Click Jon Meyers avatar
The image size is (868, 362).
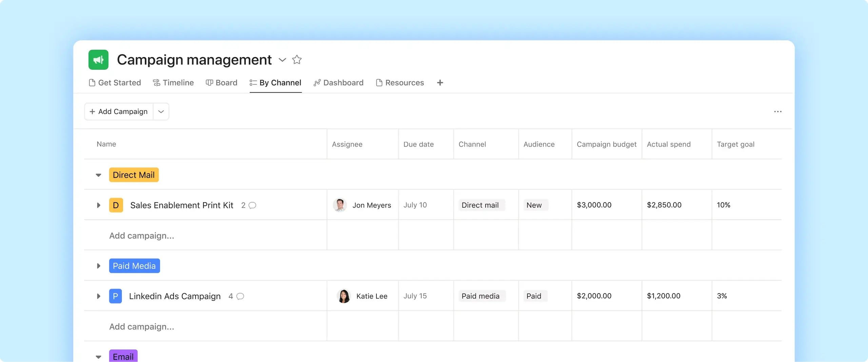340,205
